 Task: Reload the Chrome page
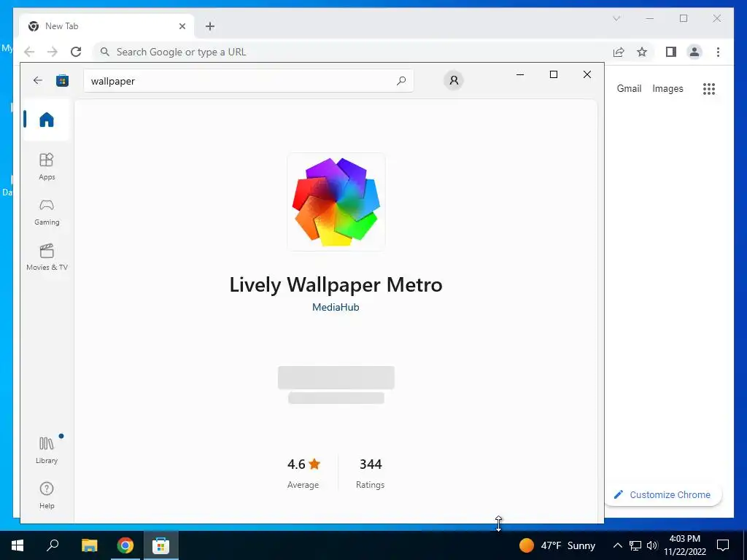point(76,52)
